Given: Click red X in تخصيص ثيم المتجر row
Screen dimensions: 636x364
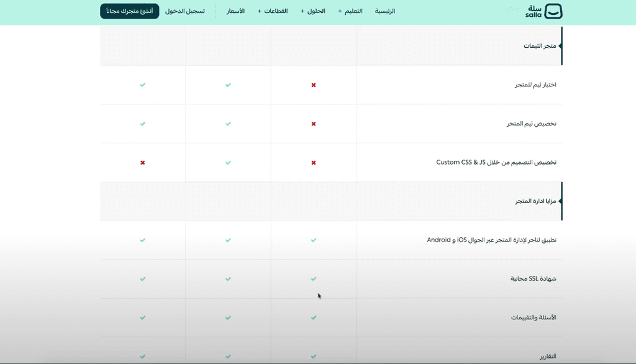Looking at the screenshot, I should pos(314,124).
